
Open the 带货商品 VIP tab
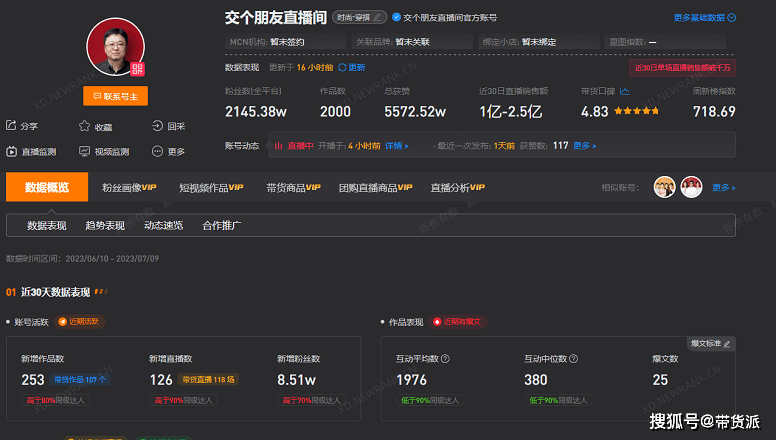pyautogui.click(x=292, y=187)
